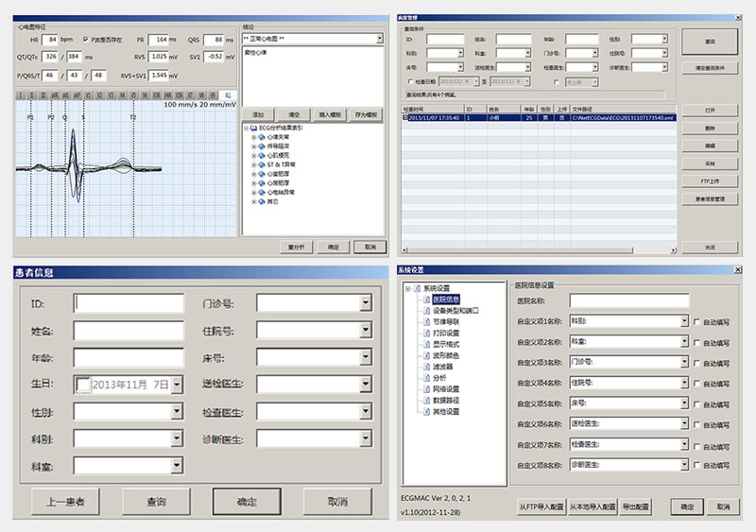Image resolution: width=756 pixels, height=532 pixels.
Task: Toggle the P波是否存在 checkbox
Action: click(x=86, y=40)
